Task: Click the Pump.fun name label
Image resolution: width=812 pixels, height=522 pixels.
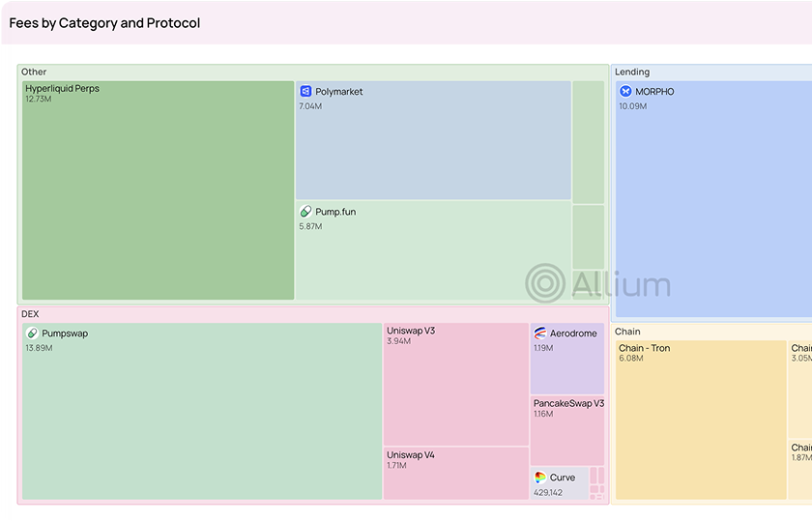Action: (335, 212)
